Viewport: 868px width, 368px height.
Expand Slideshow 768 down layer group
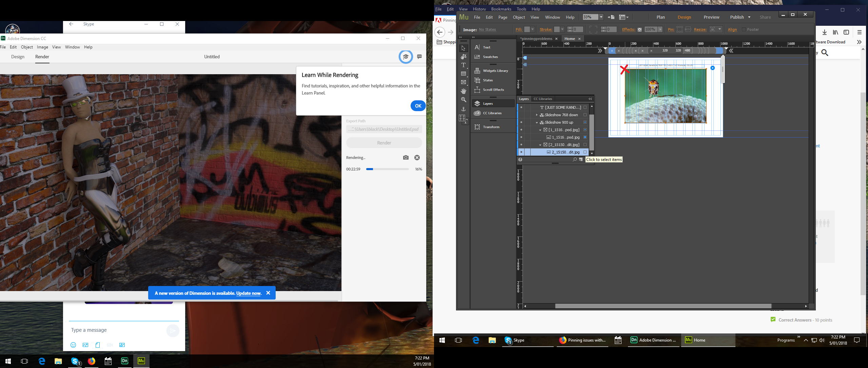[x=536, y=115]
